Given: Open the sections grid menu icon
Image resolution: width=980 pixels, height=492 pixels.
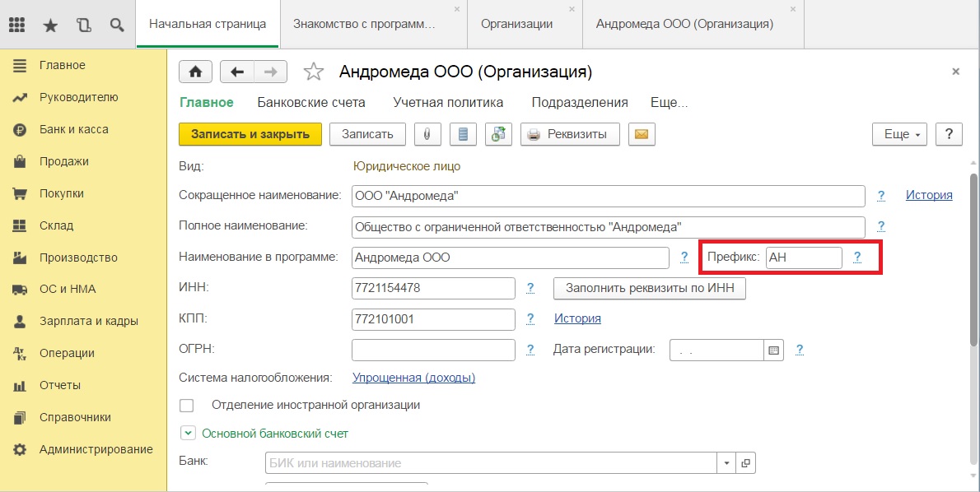Looking at the screenshot, I should tap(16, 25).
